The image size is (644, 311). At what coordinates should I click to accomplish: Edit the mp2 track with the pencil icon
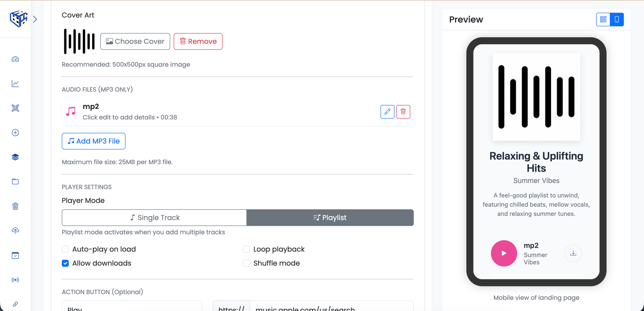(387, 112)
